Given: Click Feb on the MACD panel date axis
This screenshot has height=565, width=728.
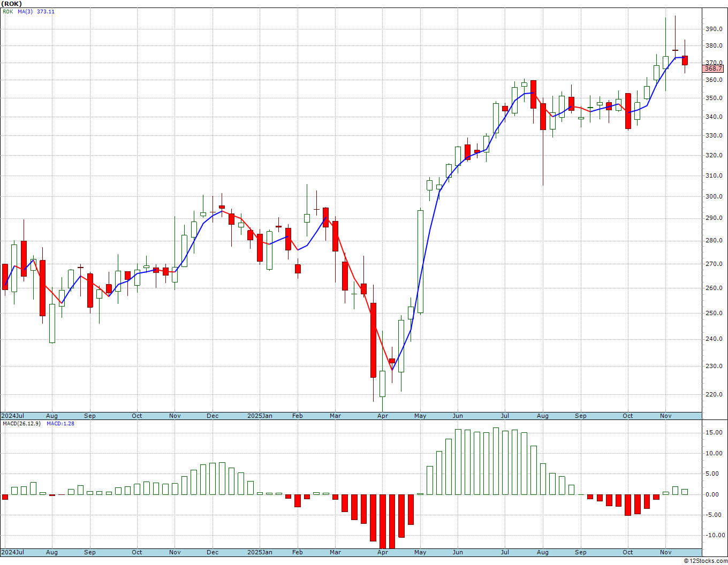Looking at the screenshot, I should 298,552.
